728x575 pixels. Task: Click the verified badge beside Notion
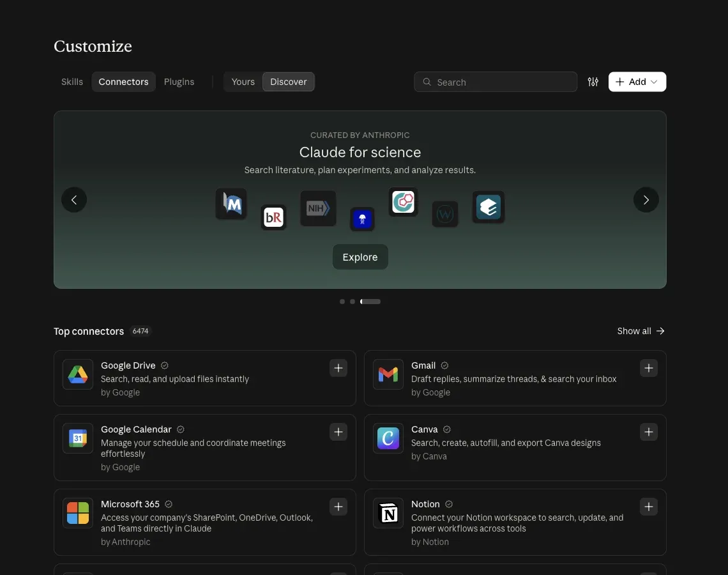(x=448, y=504)
